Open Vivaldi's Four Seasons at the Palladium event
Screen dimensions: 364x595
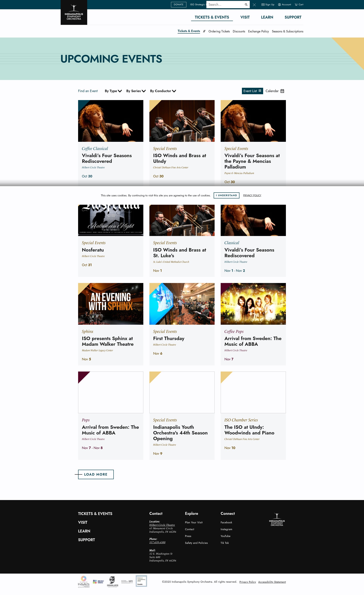click(252, 161)
